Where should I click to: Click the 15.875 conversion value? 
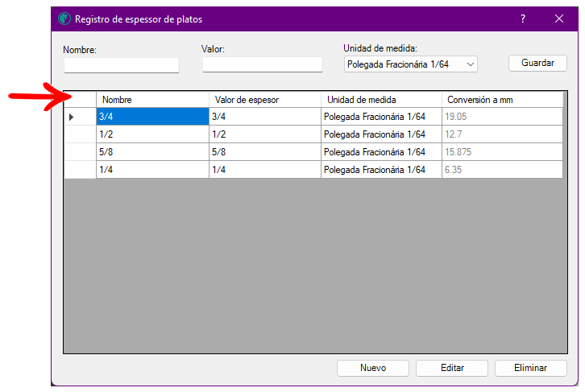point(502,152)
